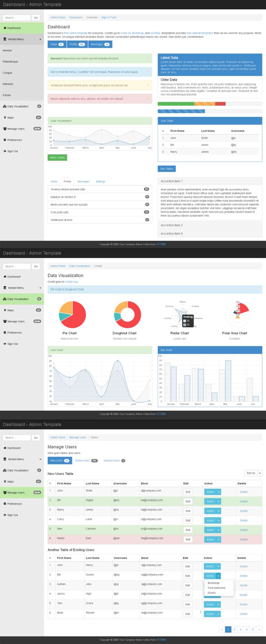Close the red 'Mauris dignissim' alert
This screenshot has width=266, height=644.
click(148, 99)
